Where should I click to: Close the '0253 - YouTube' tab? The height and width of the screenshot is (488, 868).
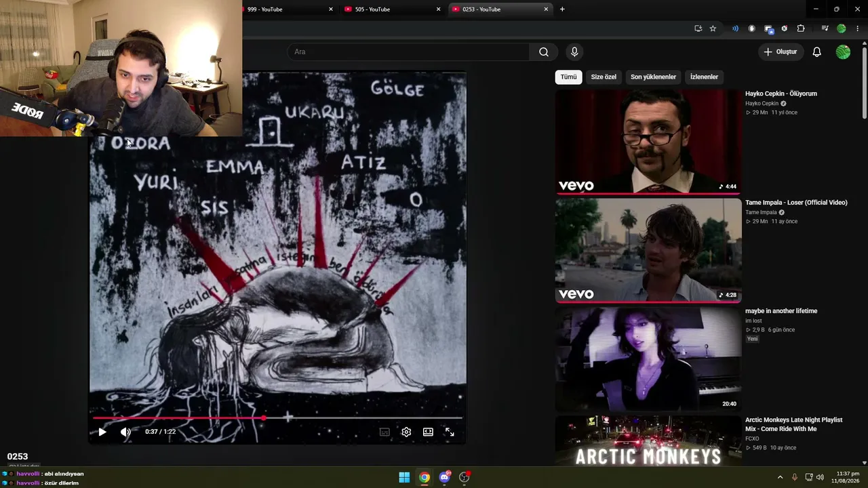coord(546,9)
